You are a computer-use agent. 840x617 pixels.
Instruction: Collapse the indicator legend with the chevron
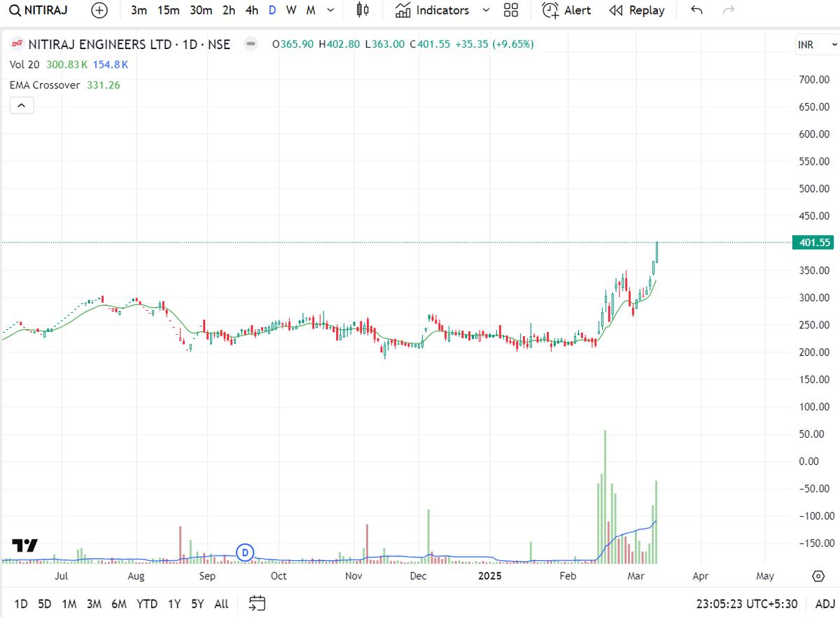pos(21,106)
